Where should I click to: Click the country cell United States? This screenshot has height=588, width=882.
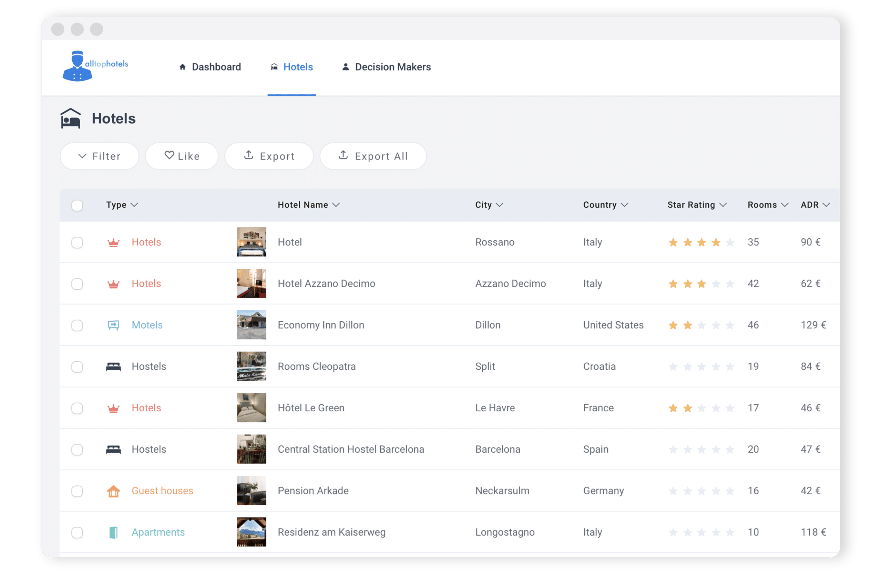point(614,325)
